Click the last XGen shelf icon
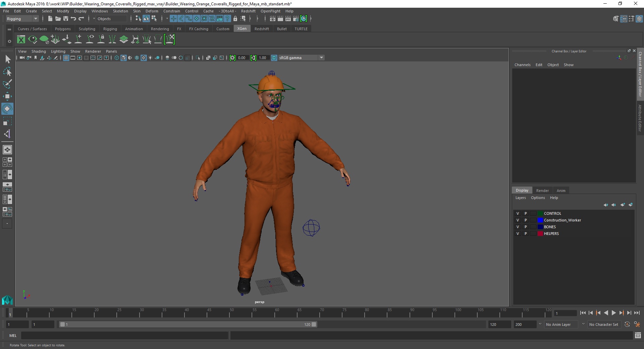 (x=170, y=40)
